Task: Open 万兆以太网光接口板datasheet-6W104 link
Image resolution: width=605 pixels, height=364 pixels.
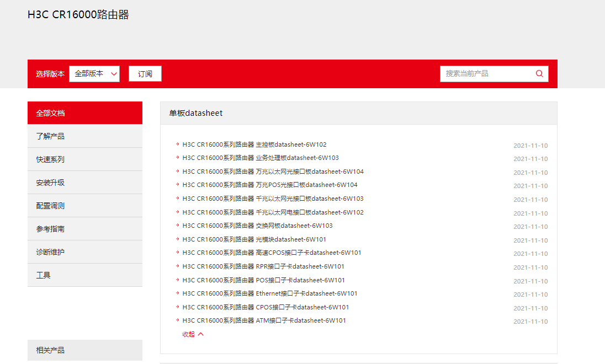Action: (273, 172)
